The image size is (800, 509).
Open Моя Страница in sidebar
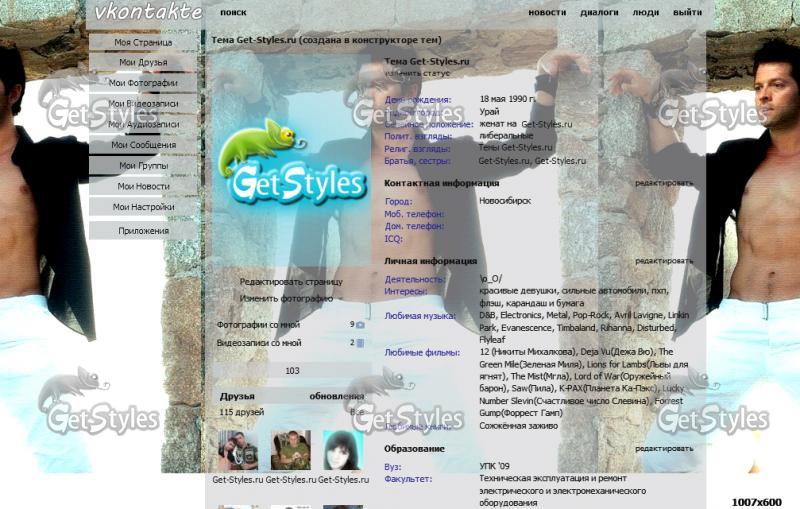(x=143, y=43)
